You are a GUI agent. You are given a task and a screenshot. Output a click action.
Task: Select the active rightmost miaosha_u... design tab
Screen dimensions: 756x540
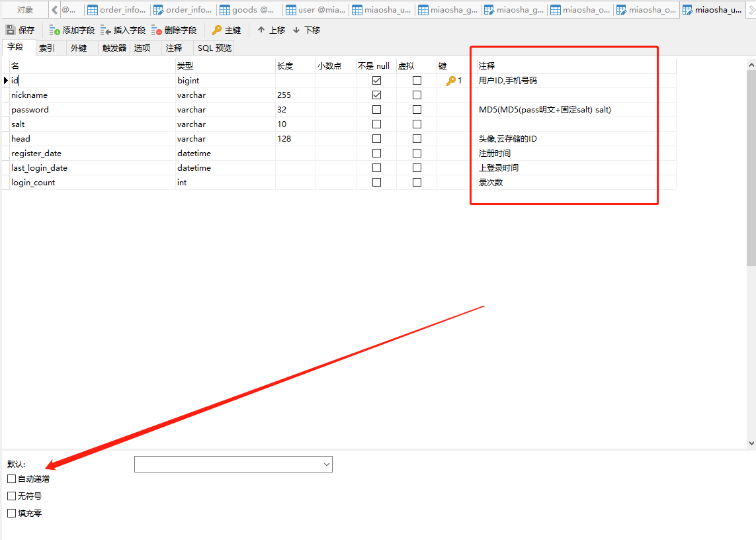tap(712, 10)
